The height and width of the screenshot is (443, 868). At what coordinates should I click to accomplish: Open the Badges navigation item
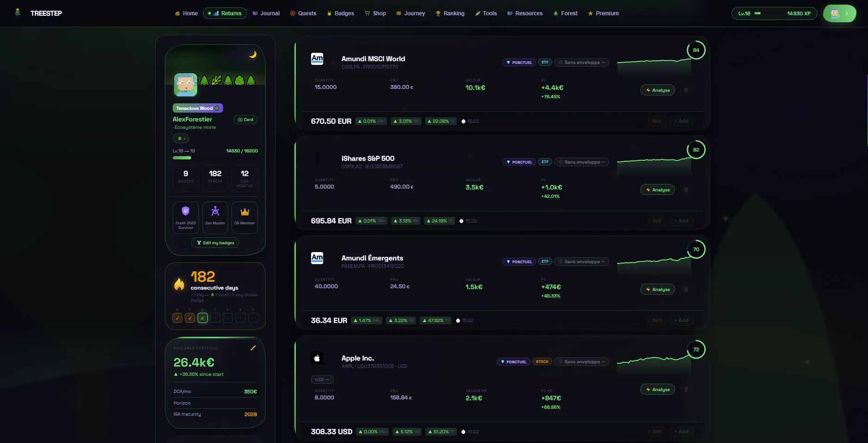[x=341, y=13]
